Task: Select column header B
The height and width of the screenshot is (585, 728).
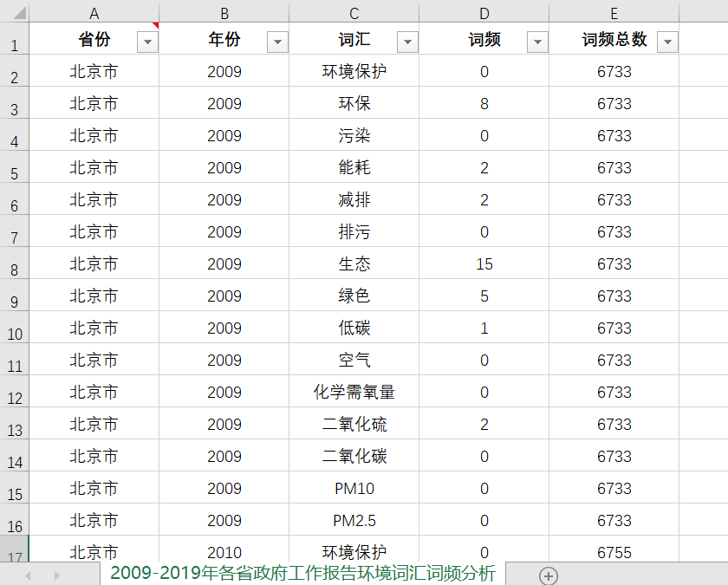Action: tap(224, 12)
